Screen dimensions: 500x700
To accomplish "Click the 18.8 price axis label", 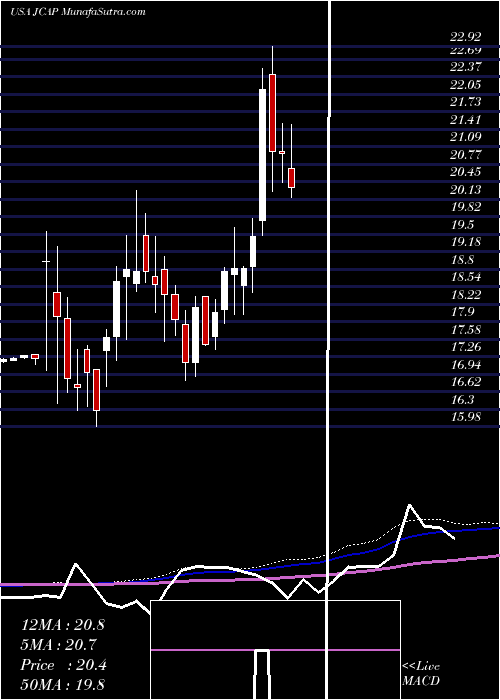I will 462,260.
